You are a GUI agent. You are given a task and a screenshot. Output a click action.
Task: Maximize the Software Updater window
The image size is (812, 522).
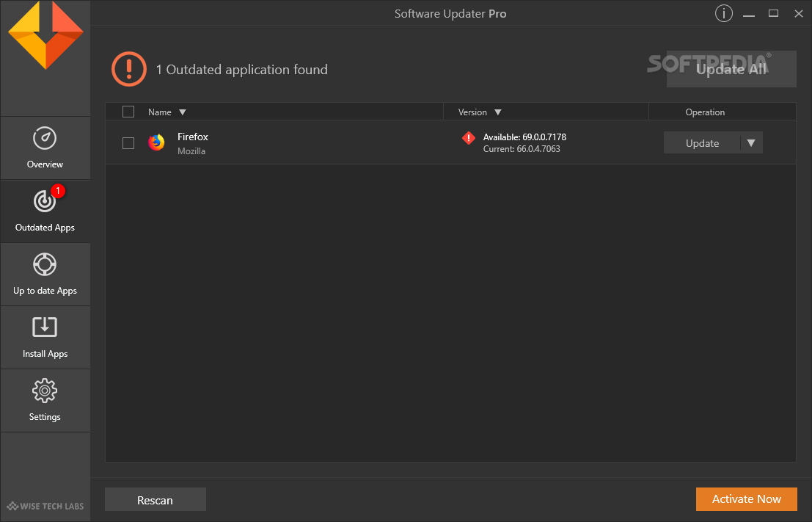tap(773, 13)
